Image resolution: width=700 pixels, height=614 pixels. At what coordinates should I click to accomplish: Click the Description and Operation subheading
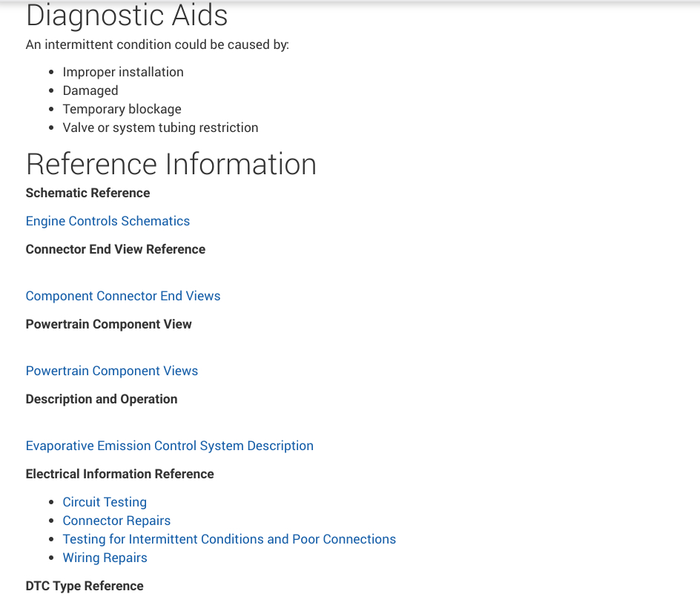pos(102,399)
